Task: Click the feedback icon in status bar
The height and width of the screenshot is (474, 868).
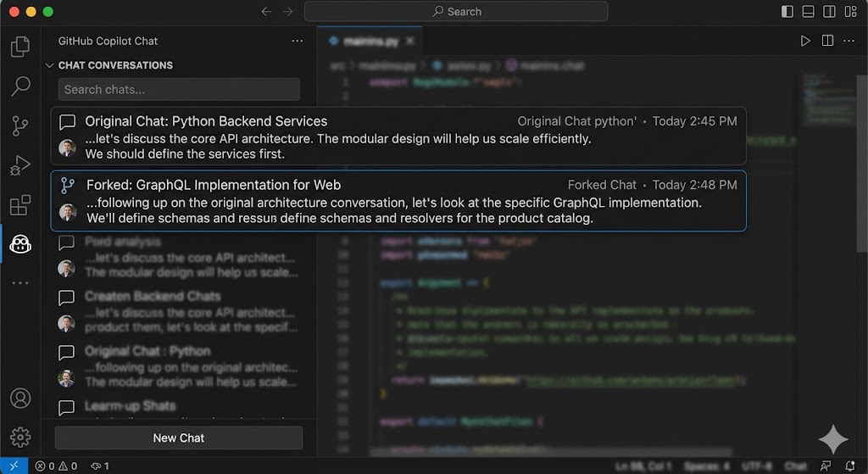Action: (x=826, y=466)
